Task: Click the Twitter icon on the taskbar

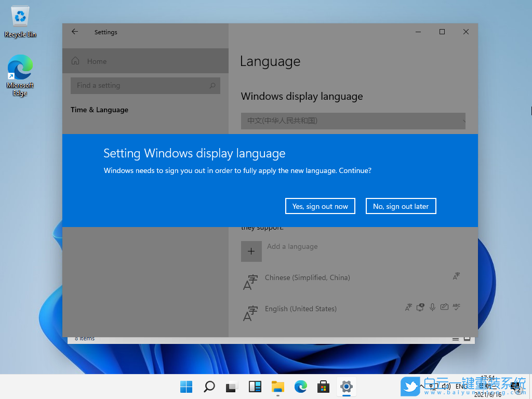Action: 410,387
